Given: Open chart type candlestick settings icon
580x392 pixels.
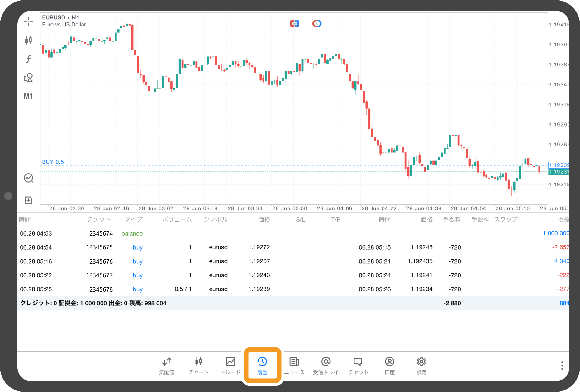Looking at the screenshot, I should pos(28,40).
